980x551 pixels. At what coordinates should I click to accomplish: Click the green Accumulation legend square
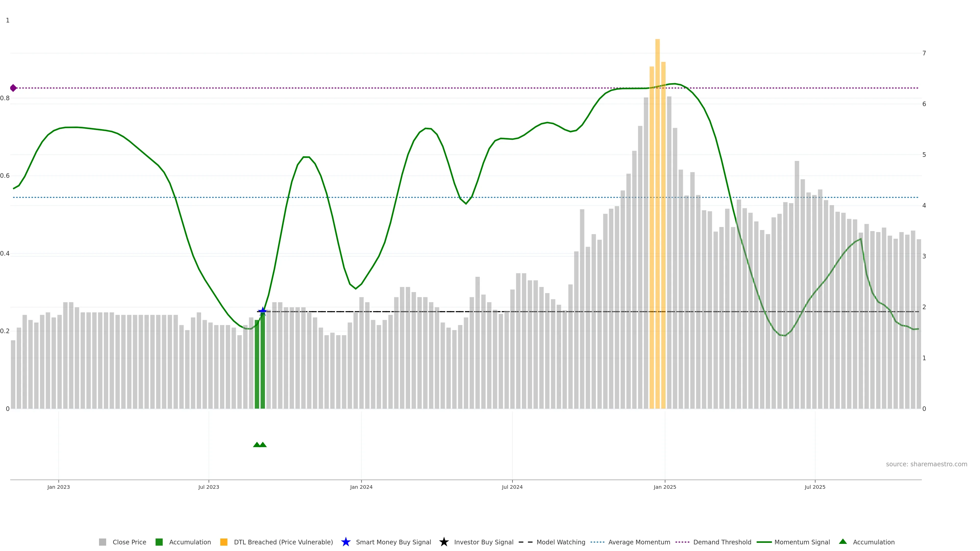click(x=159, y=542)
